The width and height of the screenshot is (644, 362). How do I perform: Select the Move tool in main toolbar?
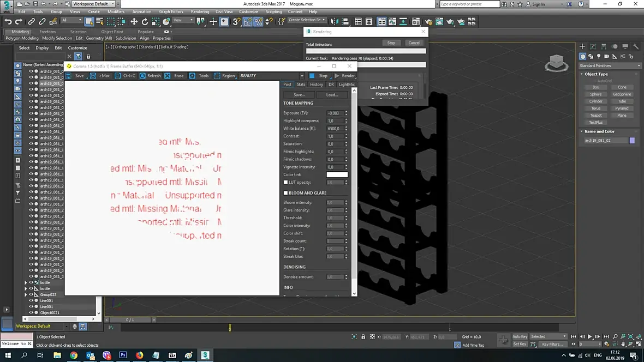[134, 22]
